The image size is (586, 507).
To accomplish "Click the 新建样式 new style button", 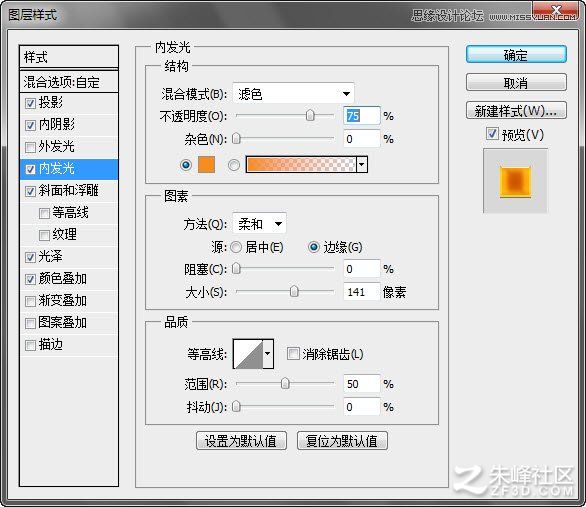I will (516, 111).
